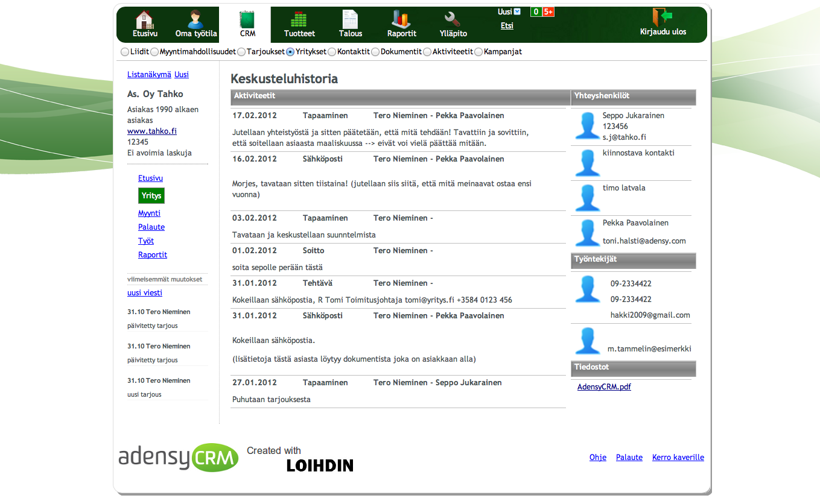Viewport: 820px width, 504px height.
Task: Open the Myynti sidebar item
Action: tap(149, 213)
